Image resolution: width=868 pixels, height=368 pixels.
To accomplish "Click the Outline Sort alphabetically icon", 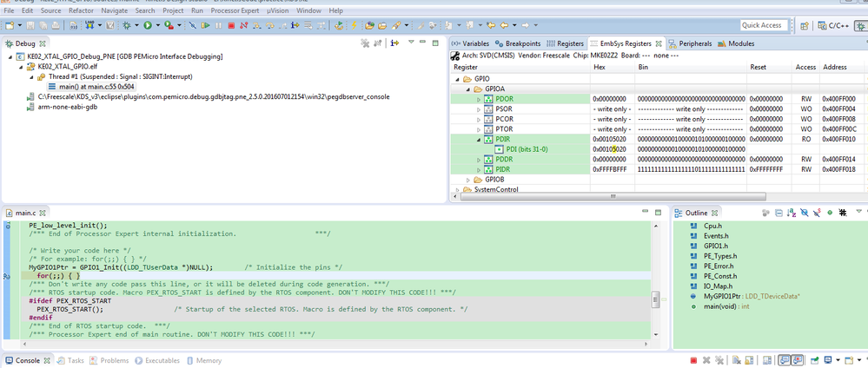I will coord(792,212).
